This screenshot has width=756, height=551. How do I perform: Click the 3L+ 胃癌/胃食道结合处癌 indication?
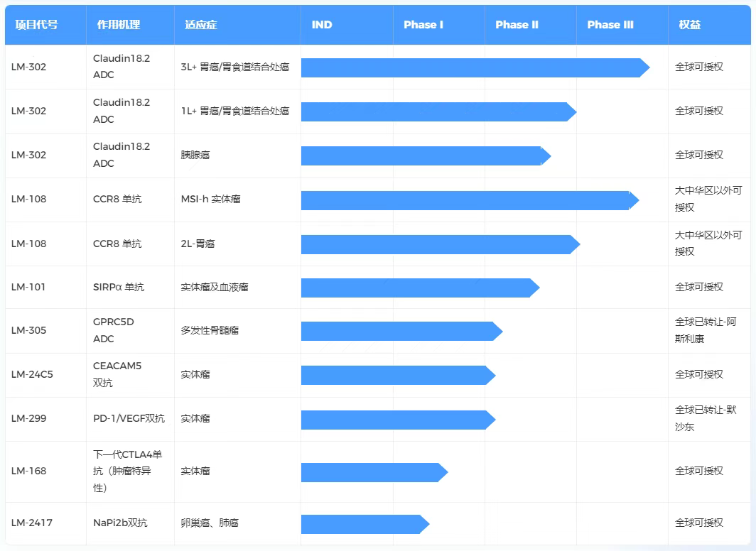point(234,67)
